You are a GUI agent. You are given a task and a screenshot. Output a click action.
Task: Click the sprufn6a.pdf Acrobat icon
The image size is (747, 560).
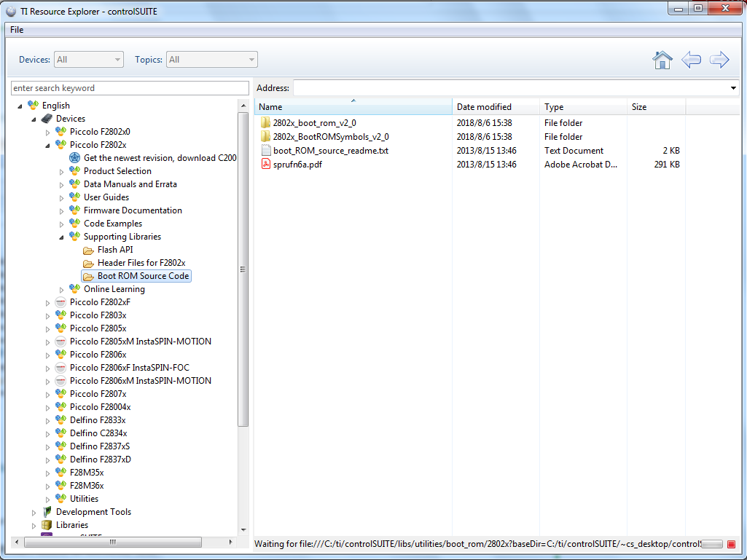click(266, 165)
